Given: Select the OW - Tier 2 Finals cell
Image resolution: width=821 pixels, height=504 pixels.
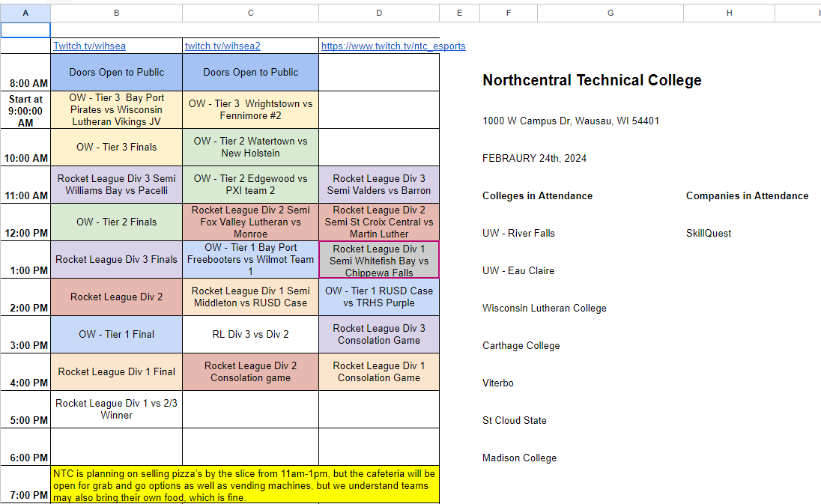Looking at the screenshot, I should tap(116, 222).
